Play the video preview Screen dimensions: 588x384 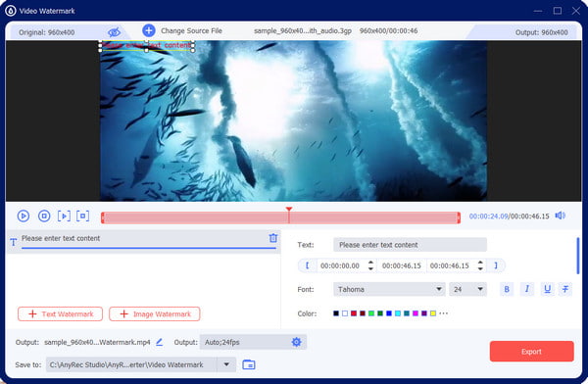(x=24, y=216)
